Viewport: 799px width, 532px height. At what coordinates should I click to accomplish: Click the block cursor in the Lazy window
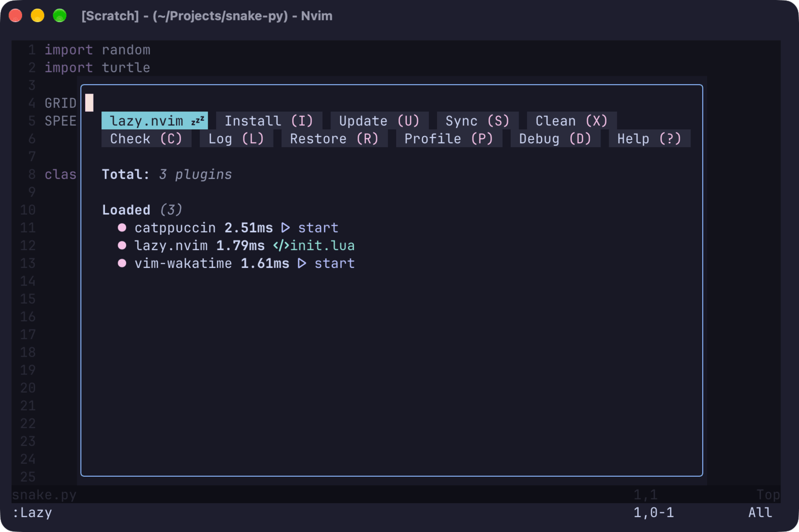point(89,102)
